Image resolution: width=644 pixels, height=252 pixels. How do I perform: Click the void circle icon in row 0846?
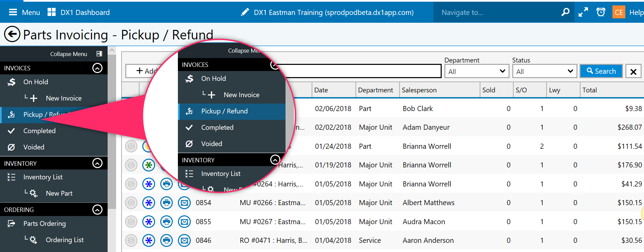click(131, 240)
